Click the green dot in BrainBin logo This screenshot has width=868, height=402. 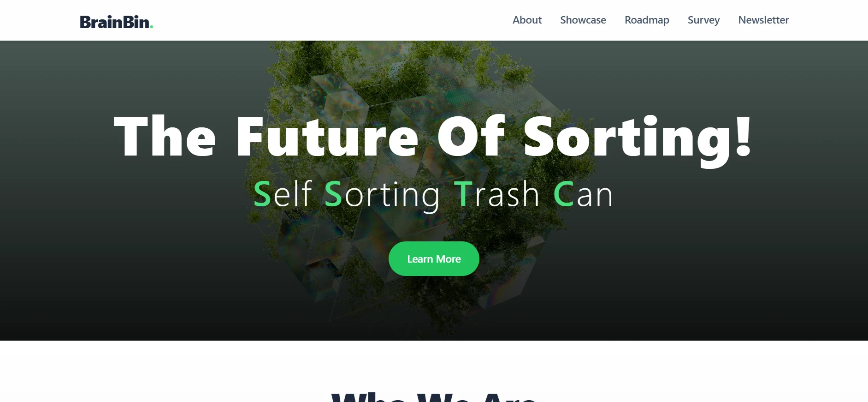(152, 27)
